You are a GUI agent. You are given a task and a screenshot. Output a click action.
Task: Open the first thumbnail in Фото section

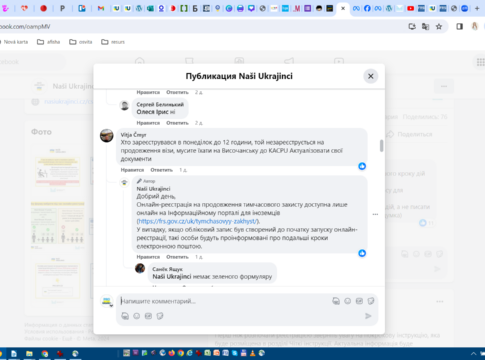(58, 171)
